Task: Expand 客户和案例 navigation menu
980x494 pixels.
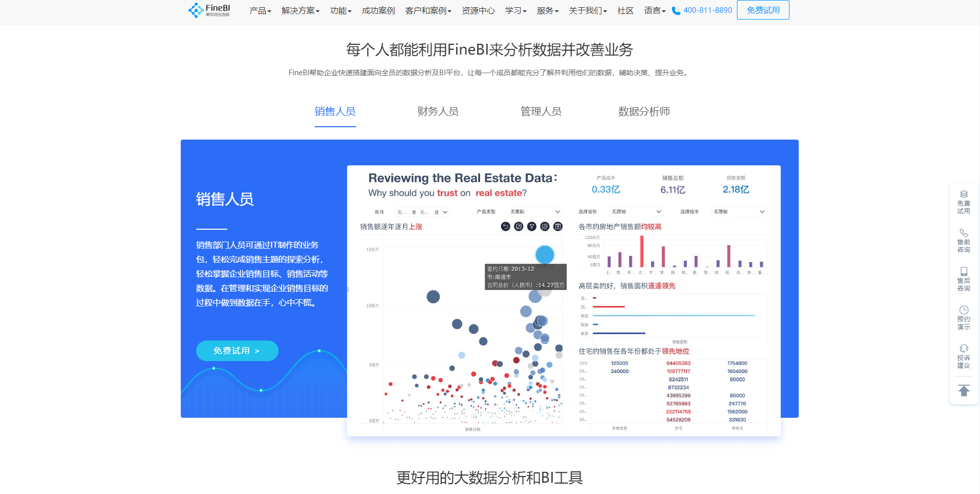Action: tap(428, 11)
